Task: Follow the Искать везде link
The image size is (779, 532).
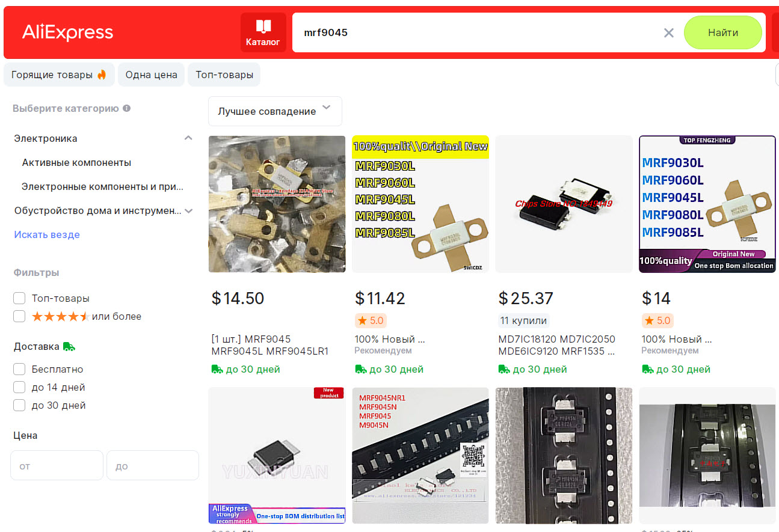Action: tap(47, 235)
